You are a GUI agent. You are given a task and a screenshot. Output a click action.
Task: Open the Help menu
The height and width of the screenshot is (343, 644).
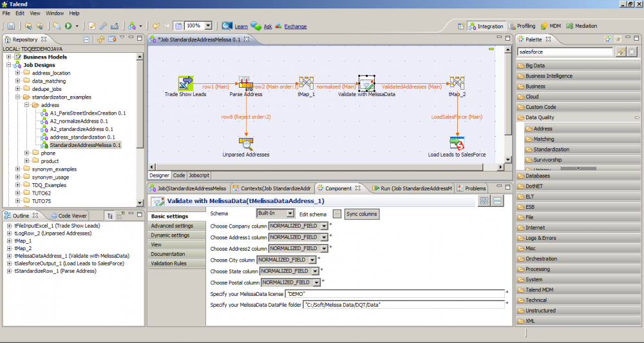tap(74, 13)
